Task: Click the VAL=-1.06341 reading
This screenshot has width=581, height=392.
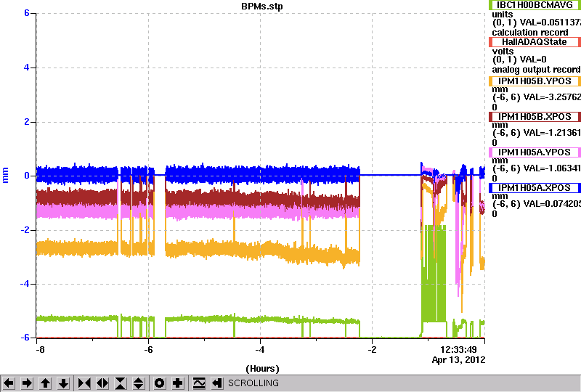Action: coord(550,168)
